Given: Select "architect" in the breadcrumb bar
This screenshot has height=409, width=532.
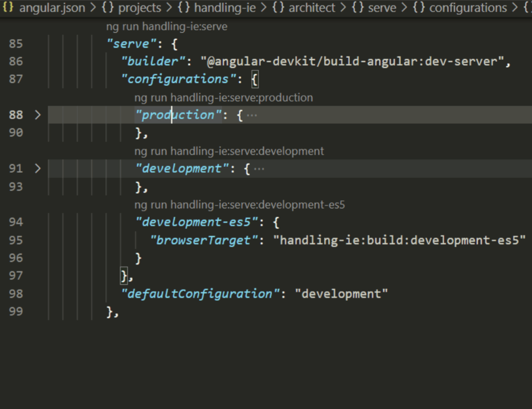Looking at the screenshot, I should click(312, 8).
